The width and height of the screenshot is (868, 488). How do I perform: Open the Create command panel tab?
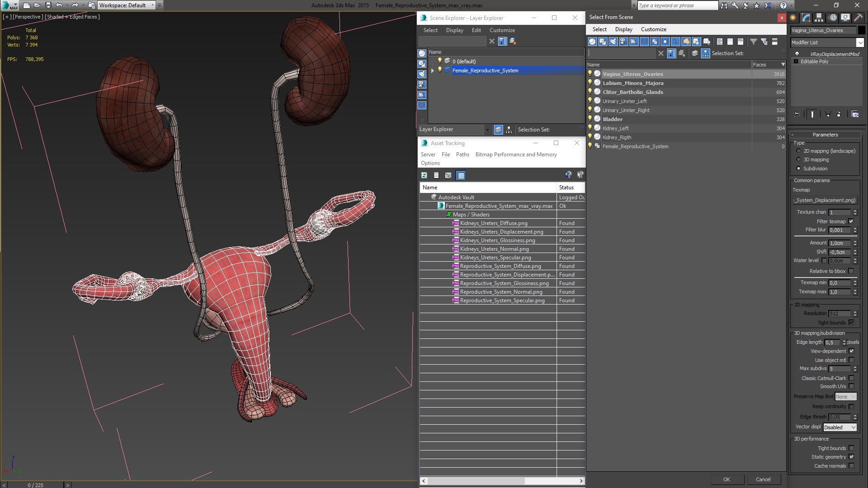coord(793,18)
